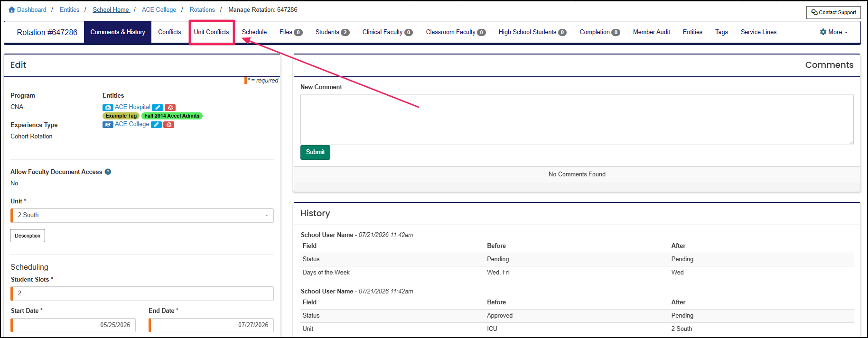Switch to the Conflicts tab
The height and width of the screenshot is (338, 868).
[x=169, y=32]
